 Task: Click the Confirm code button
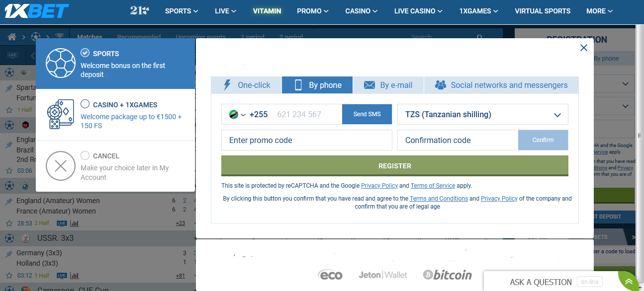coord(543,140)
